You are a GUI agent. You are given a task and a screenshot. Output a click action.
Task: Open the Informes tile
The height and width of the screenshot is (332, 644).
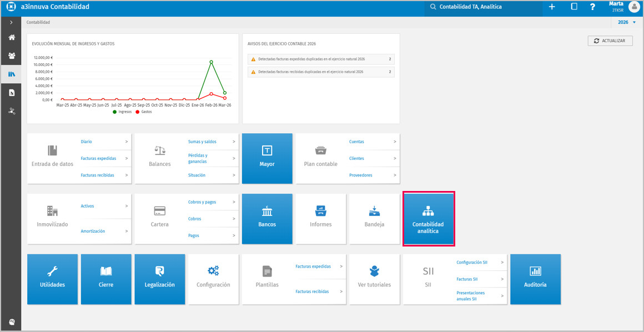pyautogui.click(x=321, y=219)
